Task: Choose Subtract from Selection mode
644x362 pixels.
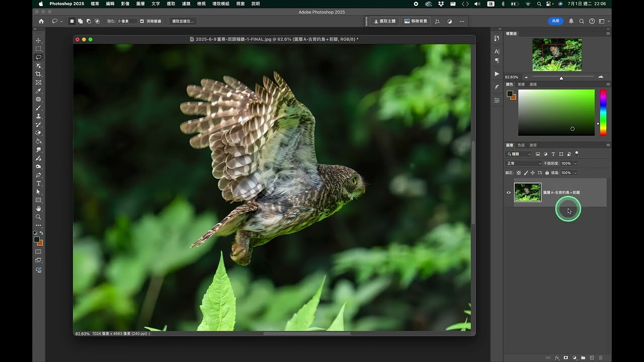Action: click(x=89, y=21)
